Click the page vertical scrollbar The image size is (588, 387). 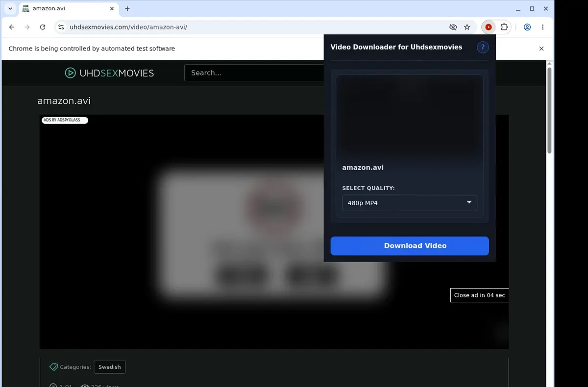(549, 110)
